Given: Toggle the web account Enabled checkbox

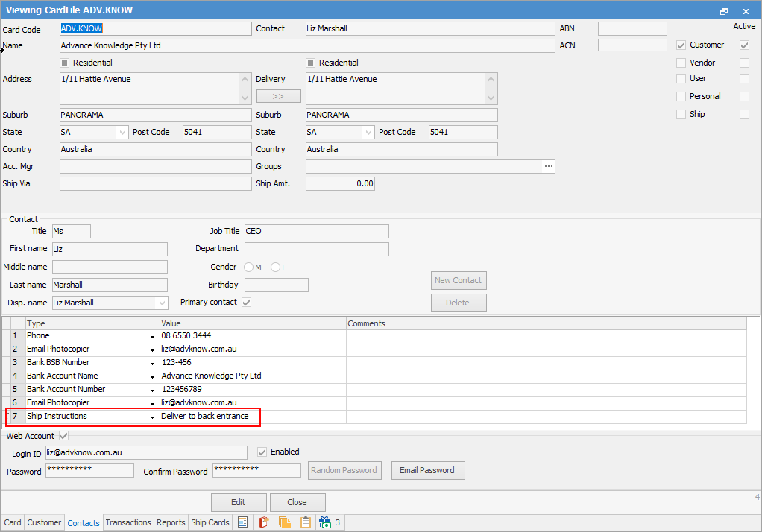Looking at the screenshot, I should click(x=262, y=452).
